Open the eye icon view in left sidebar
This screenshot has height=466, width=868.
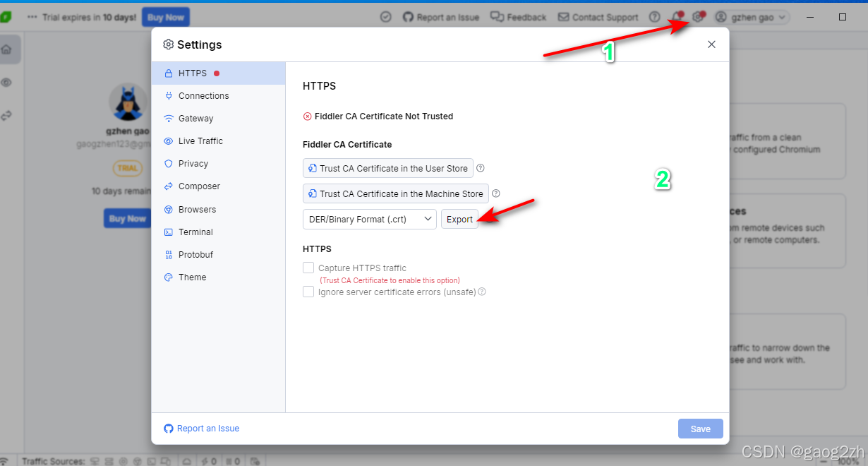point(6,83)
